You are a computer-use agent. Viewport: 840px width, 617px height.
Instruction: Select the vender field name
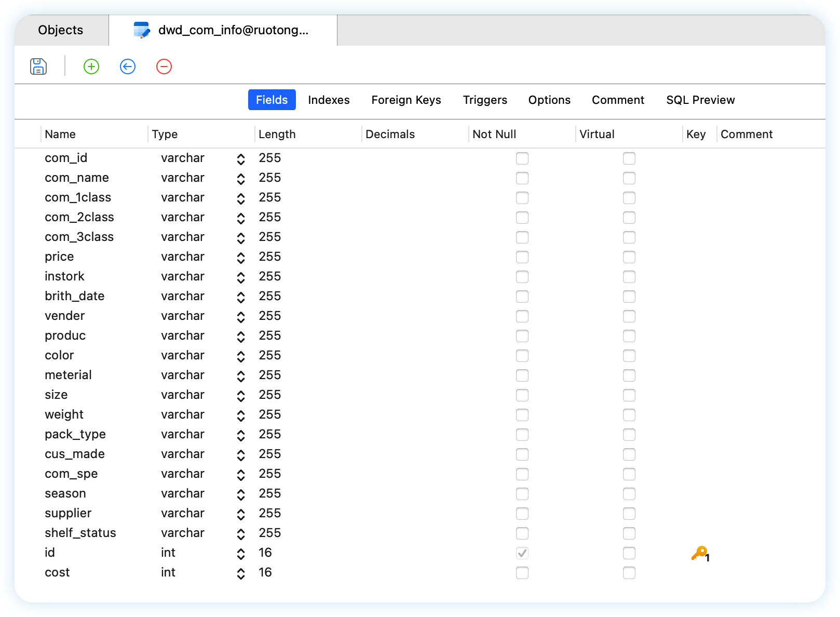(x=64, y=316)
